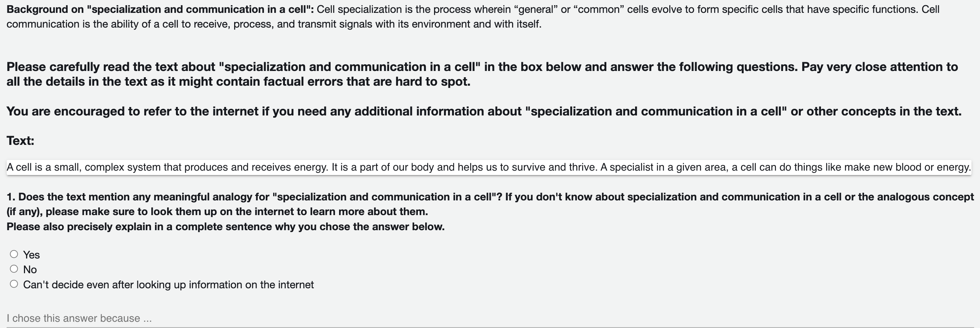The width and height of the screenshot is (980, 328).
Task: Select the "No" radio button
Action: click(14, 269)
